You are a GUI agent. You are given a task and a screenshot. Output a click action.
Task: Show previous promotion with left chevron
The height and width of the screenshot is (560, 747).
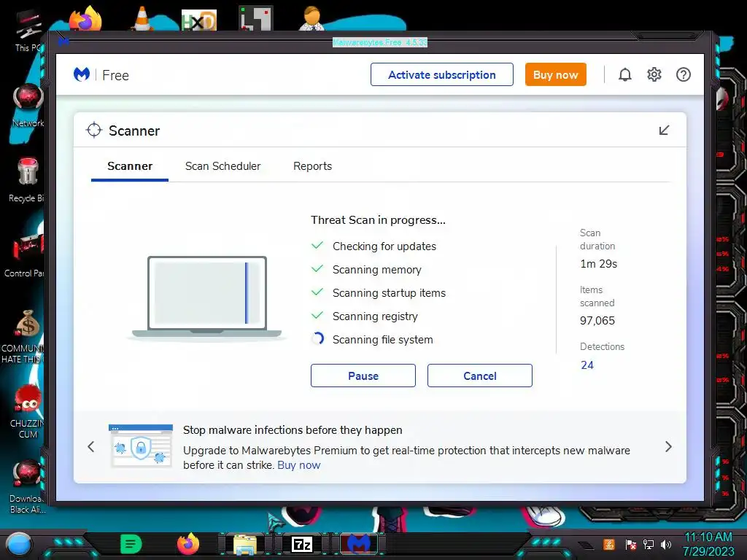91,447
